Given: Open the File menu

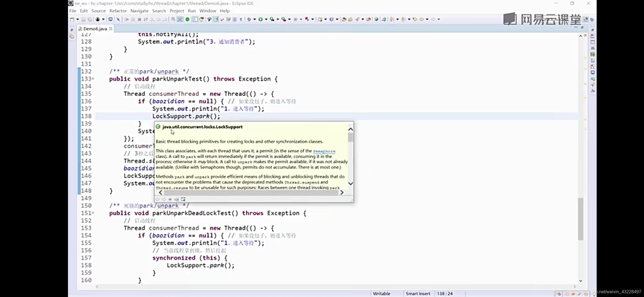Looking at the screenshot, I should (x=73, y=11).
